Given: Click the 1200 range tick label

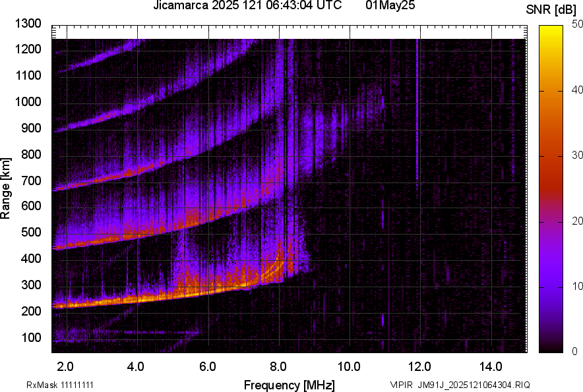Looking at the screenshot, I should [x=28, y=49].
